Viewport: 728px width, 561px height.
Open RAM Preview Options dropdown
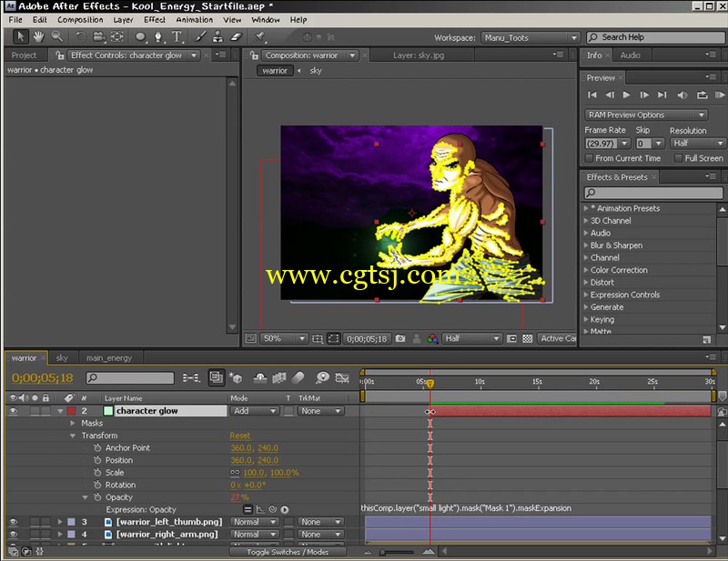[x=645, y=115]
